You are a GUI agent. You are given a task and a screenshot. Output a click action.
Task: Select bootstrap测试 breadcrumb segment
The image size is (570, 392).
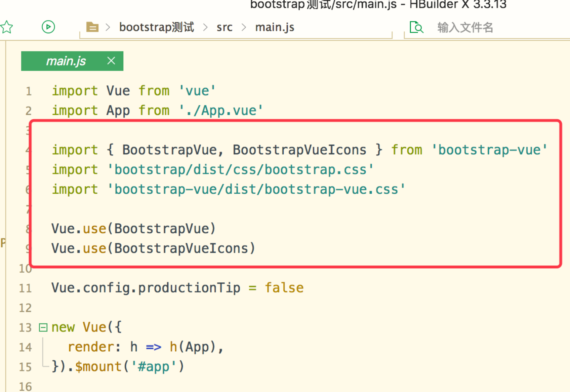(157, 27)
